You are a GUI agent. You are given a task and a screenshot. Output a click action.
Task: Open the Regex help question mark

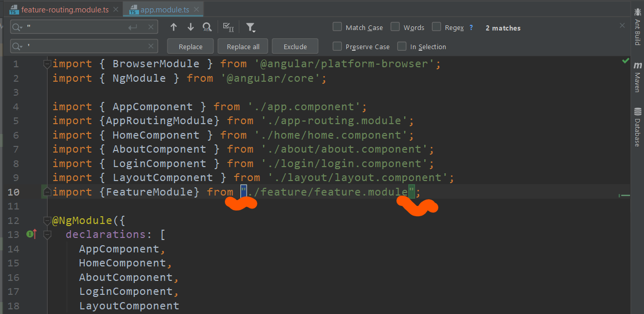[471, 27]
